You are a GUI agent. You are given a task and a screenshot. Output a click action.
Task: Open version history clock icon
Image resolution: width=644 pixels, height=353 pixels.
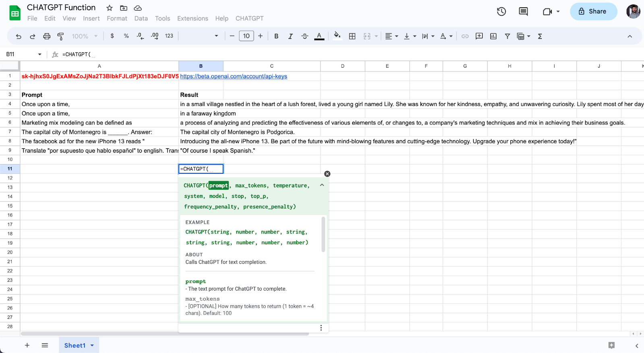tap(501, 12)
